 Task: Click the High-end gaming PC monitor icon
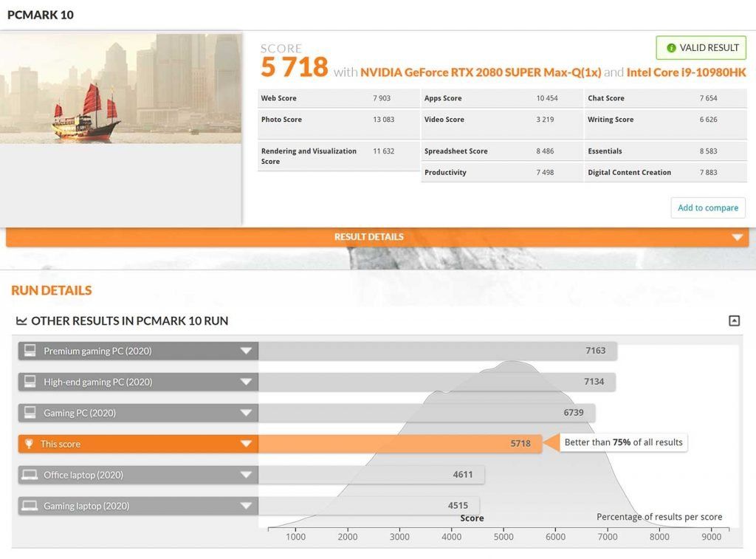(x=30, y=381)
